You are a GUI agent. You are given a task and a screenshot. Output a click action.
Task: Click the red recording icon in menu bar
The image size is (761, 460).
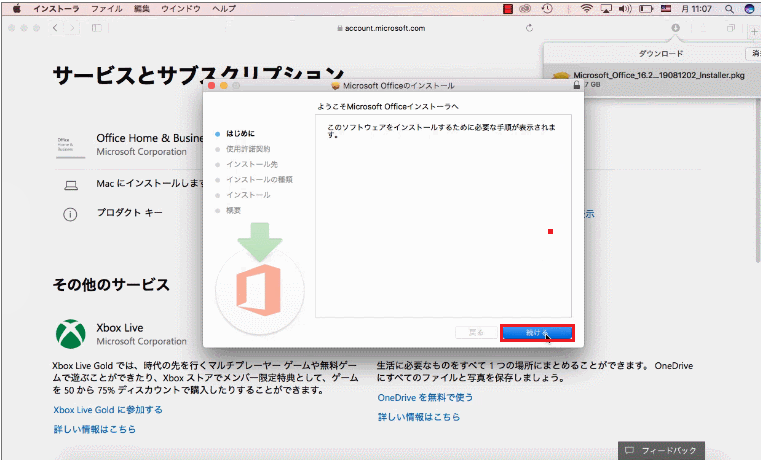click(x=508, y=9)
